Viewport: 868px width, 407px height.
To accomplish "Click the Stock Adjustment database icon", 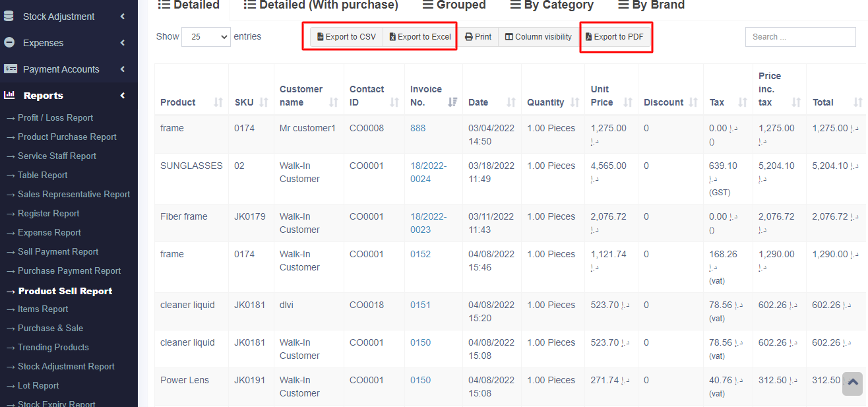I will [x=9, y=16].
